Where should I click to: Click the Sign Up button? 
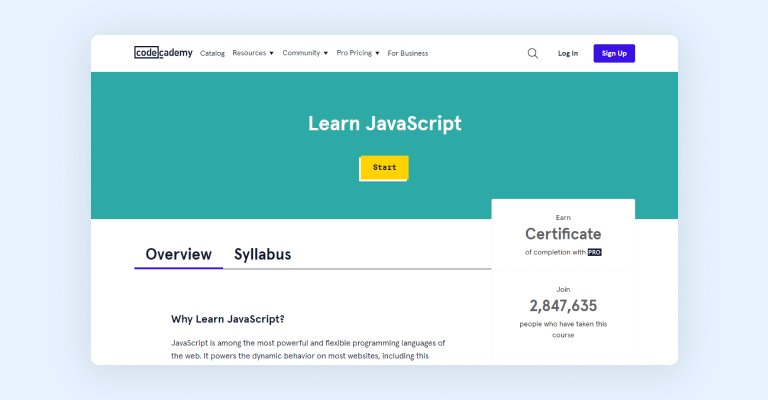614,53
